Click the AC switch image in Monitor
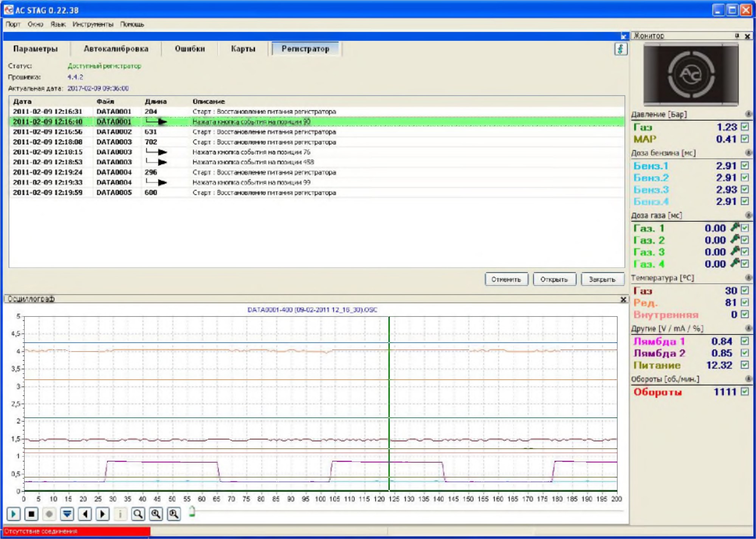This screenshot has height=539, width=756. (691, 75)
